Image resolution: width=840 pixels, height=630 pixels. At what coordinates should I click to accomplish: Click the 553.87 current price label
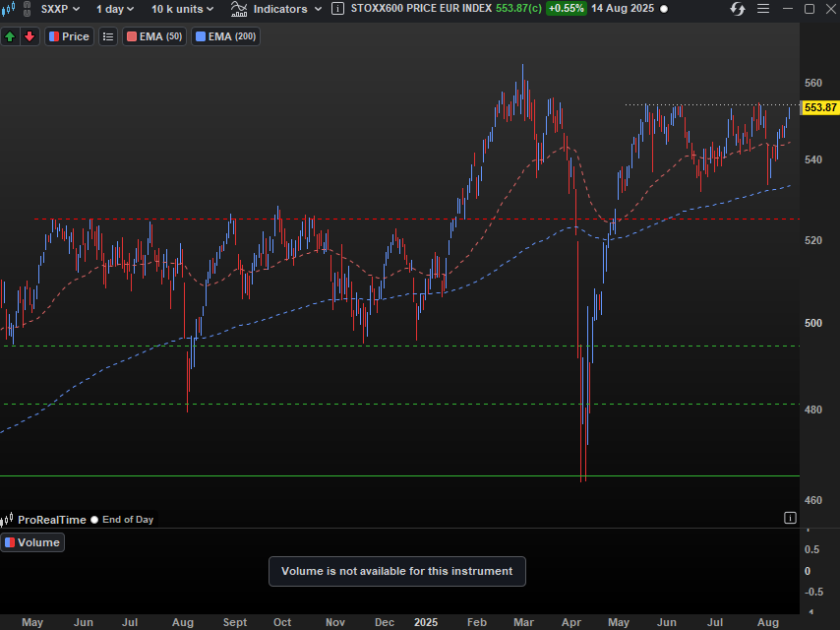coord(819,107)
